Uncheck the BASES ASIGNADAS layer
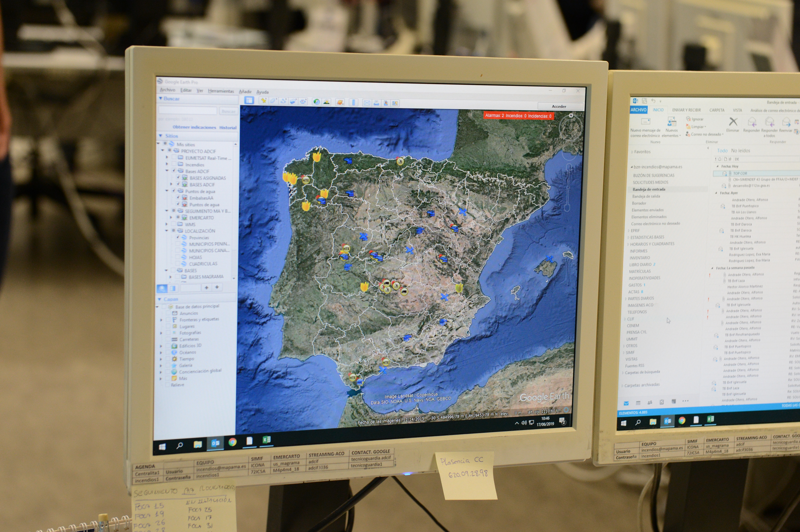 pyautogui.click(x=179, y=177)
